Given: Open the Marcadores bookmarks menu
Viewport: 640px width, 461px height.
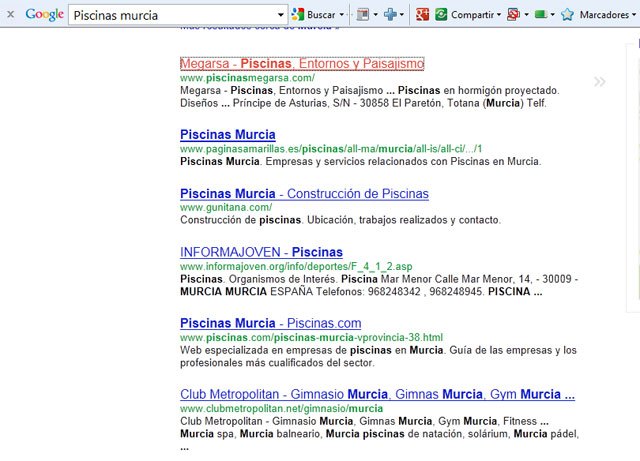Looking at the screenshot, I should 608,15.
